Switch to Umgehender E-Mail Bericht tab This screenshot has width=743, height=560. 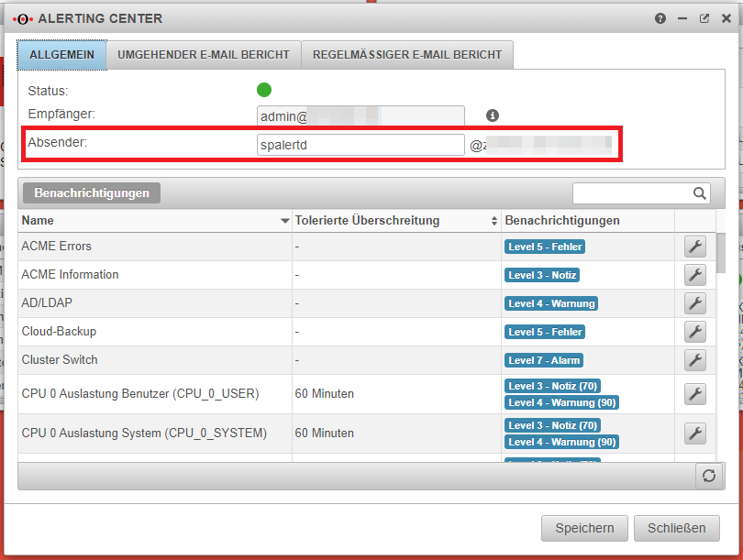[204, 55]
